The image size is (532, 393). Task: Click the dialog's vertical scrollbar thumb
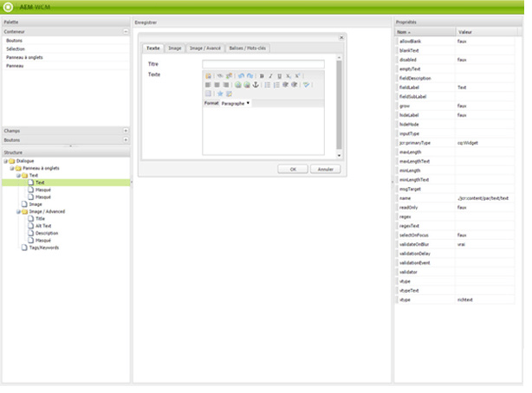pos(339,105)
